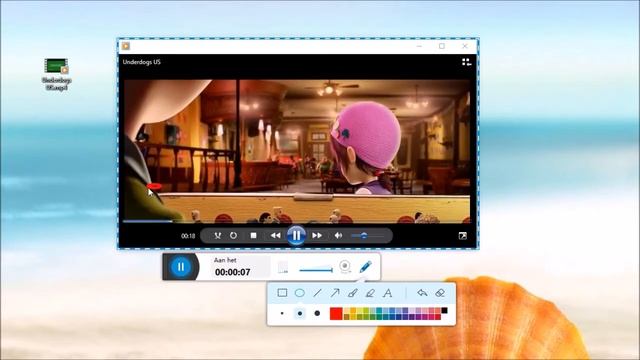Select the straight line drawing tool
640x360 pixels.
(x=317, y=293)
